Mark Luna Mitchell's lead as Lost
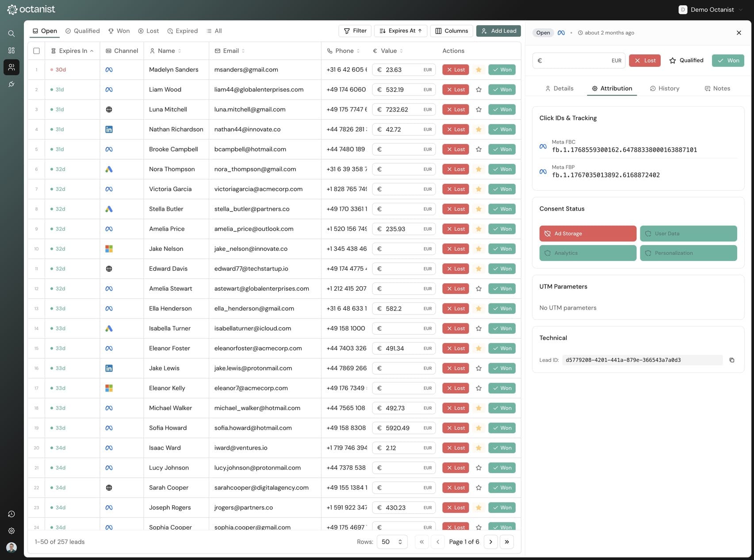 coord(455,110)
